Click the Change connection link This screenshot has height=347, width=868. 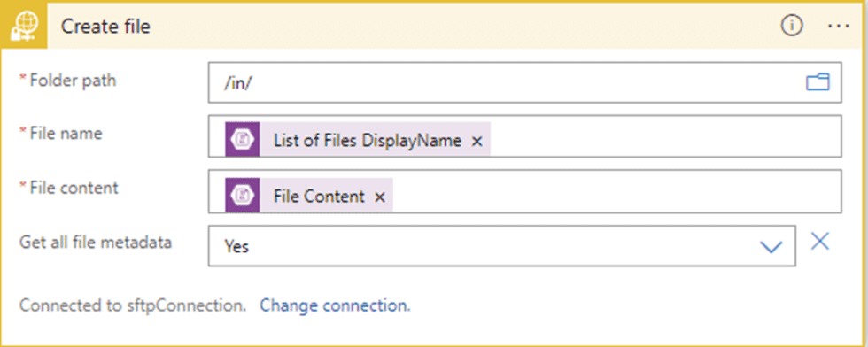pyautogui.click(x=336, y=305)
